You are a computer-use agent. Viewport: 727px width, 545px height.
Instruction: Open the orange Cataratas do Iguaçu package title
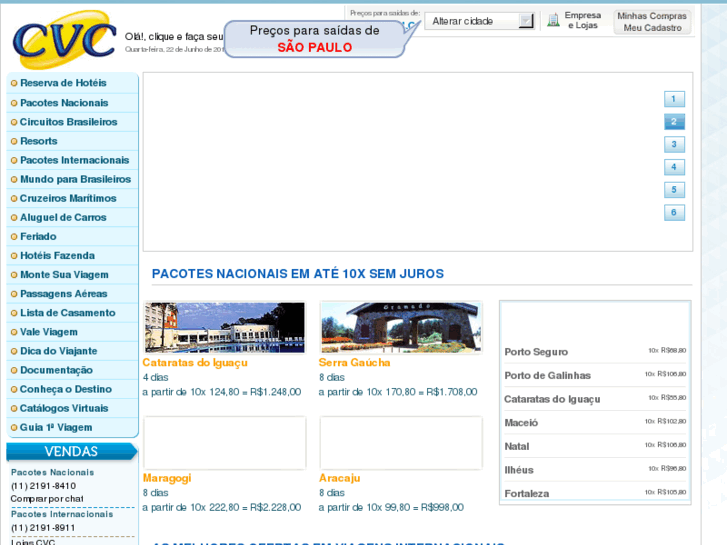[195, 363]
